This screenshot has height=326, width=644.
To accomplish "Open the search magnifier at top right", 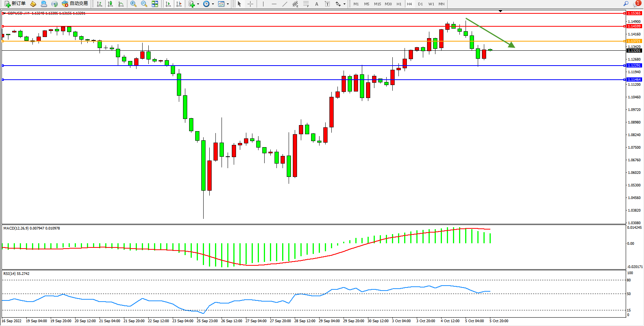I will point(626,4).
